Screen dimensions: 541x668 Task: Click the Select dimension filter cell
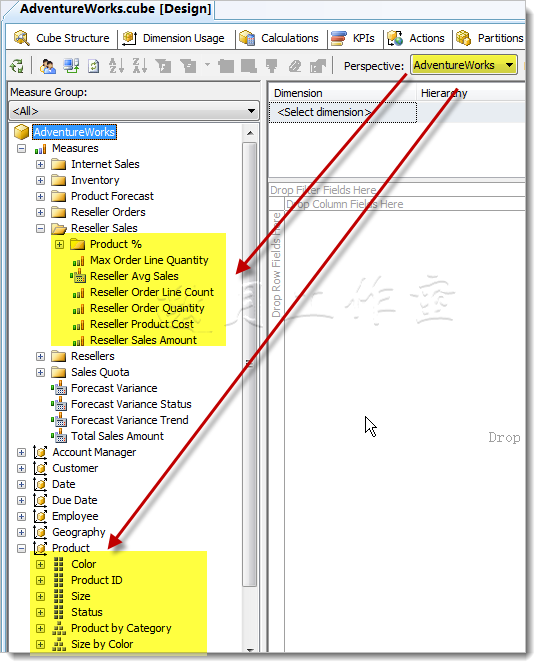pos(343,112)
